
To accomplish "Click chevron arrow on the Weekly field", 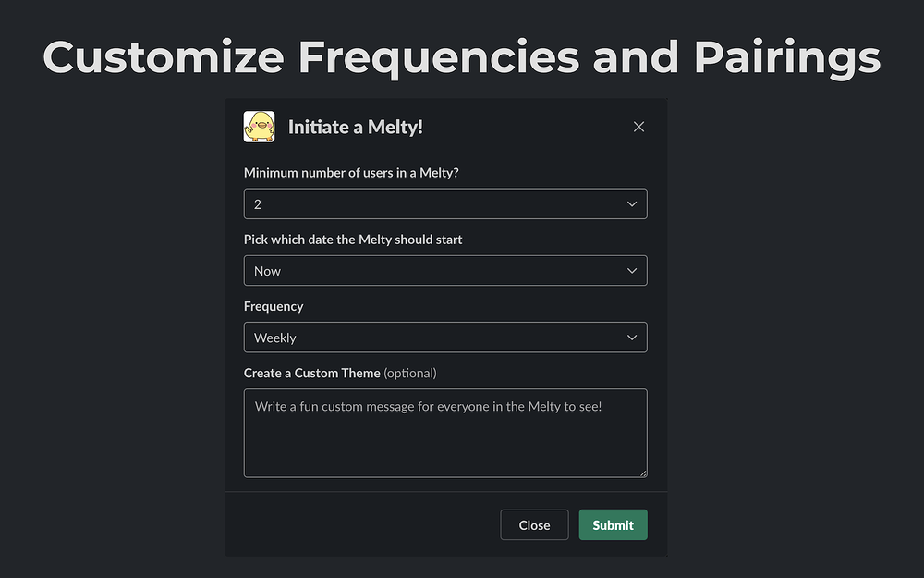I will click(632, 338).
